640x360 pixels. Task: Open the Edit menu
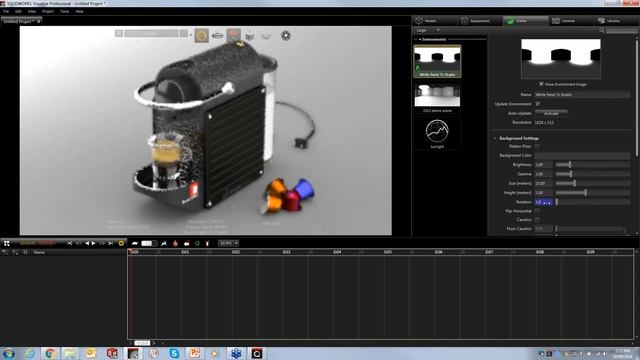(18, 11)
